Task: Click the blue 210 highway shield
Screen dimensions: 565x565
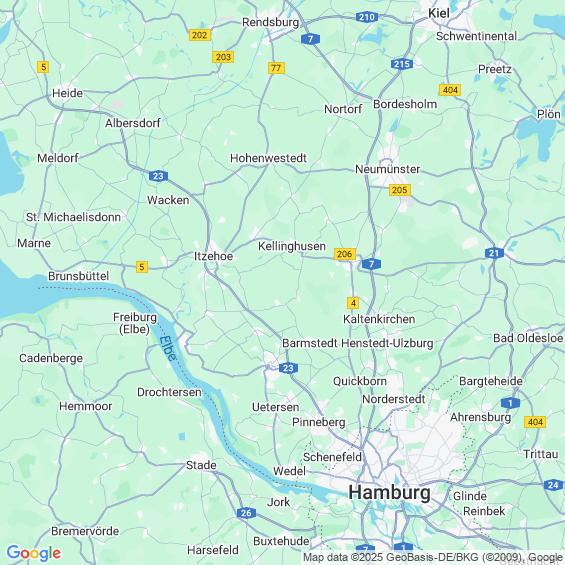Action: (x=366, y=17)
